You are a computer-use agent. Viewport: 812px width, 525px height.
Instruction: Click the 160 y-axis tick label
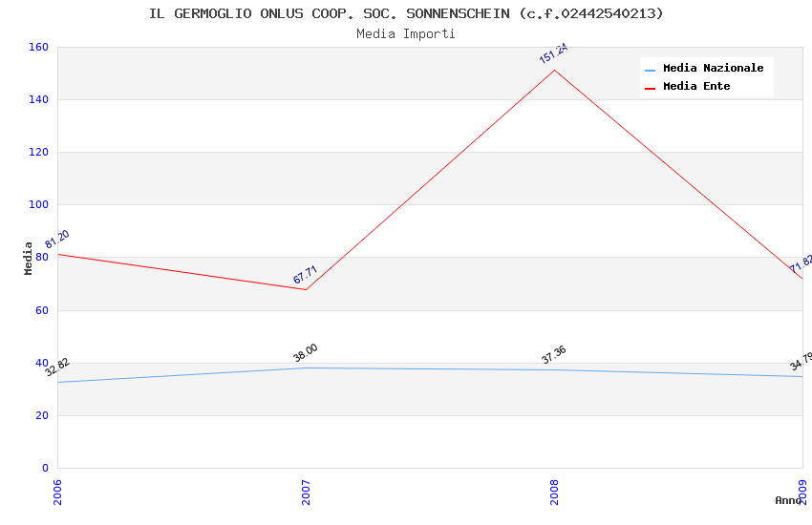click(x=38, y=47)
